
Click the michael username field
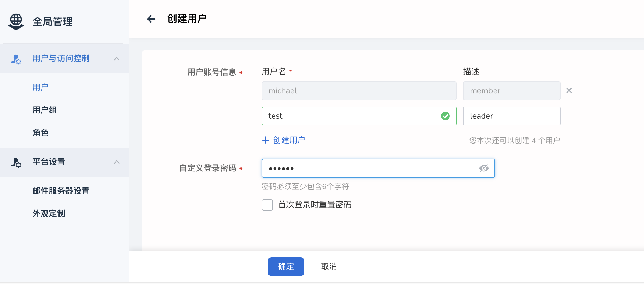359,91
